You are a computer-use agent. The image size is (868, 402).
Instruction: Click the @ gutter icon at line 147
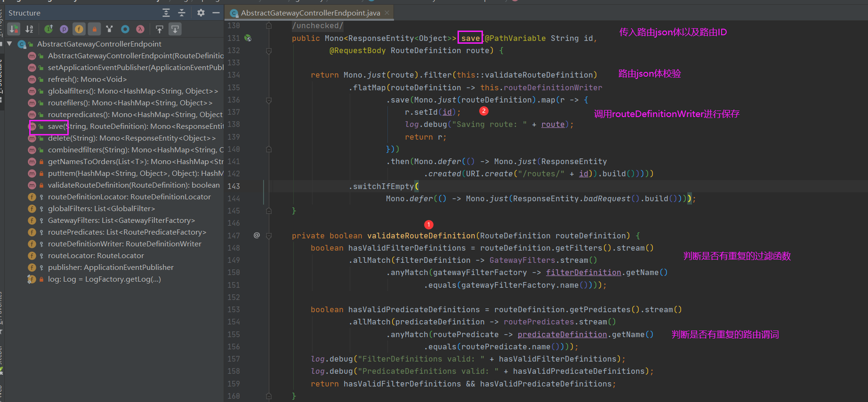(x=257, y=235)
